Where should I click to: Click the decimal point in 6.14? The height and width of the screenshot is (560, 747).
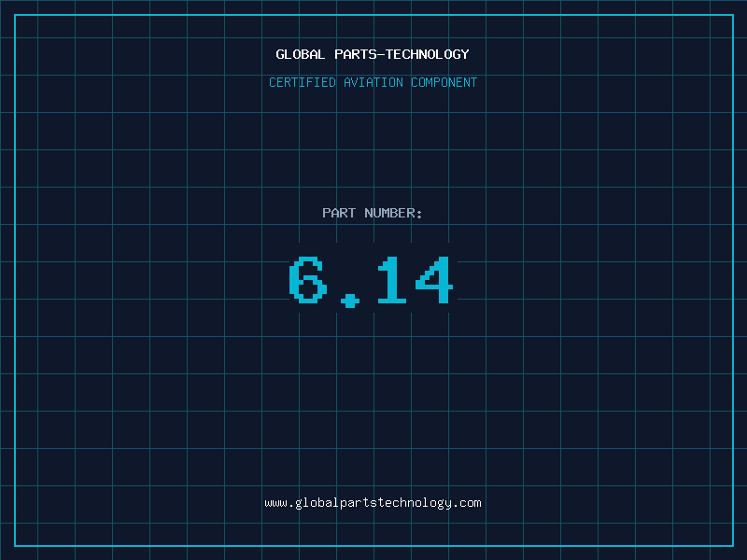pos(350,300)
